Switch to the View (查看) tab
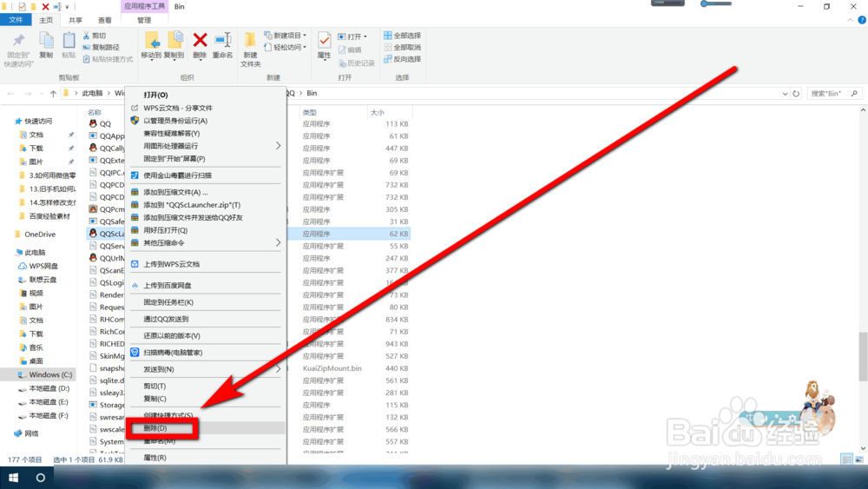The image size is (868, 489). 105,20
